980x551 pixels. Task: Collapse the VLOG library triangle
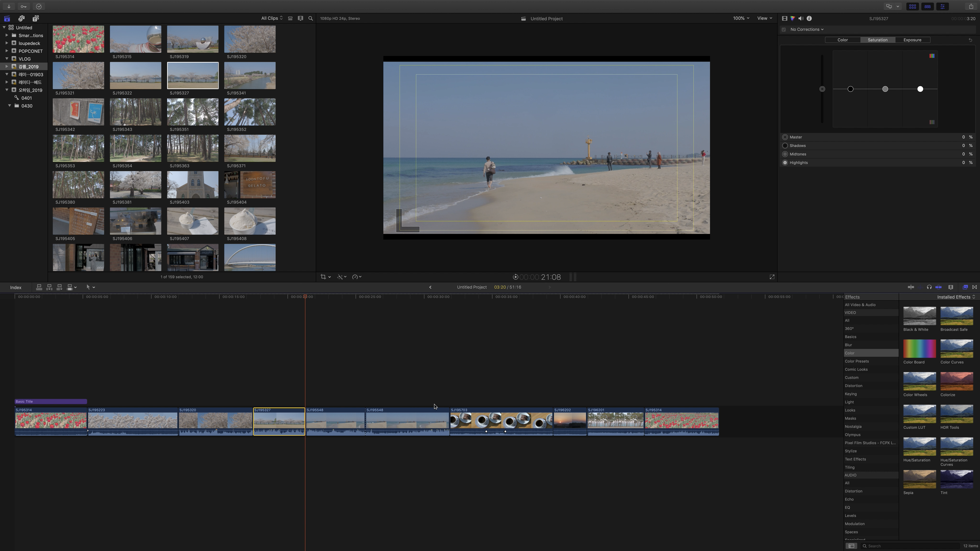[x=7, y=59]
